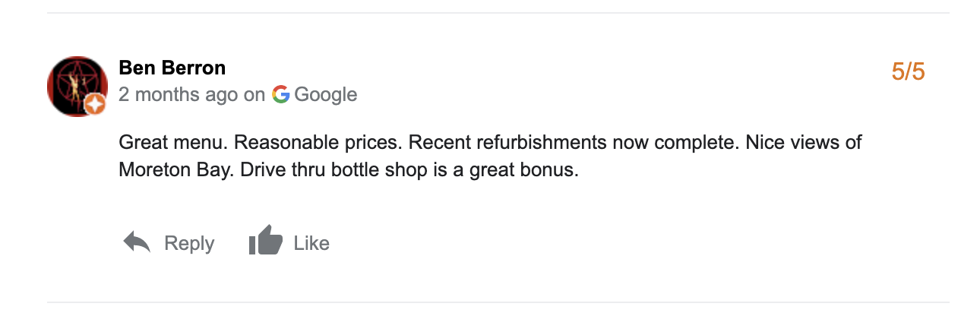Image resolution: width=980 pixels, height=316 pixels.
Task: Click the Google 'G' logo
Action: [x=281, y=95]
